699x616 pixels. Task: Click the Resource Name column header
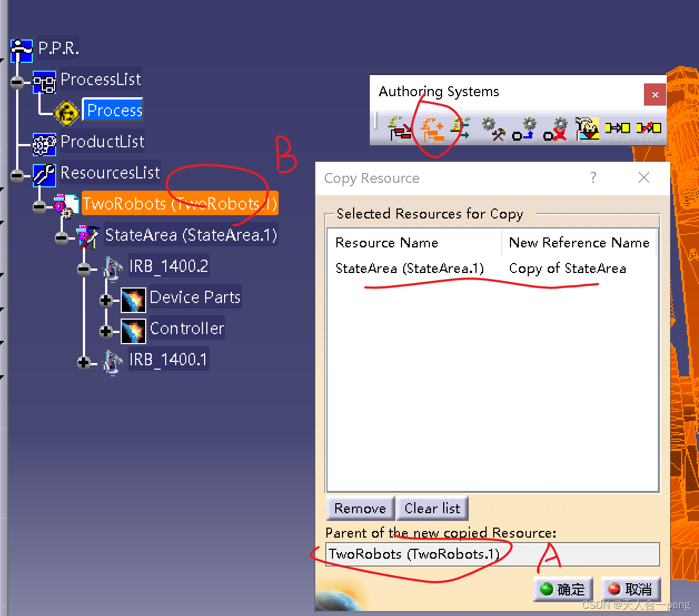coord(414,243)
